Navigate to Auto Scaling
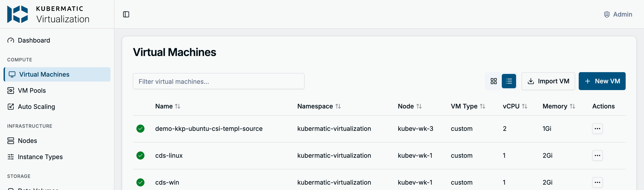The height and width of the screenshot is (190, 644). point(57,106)
